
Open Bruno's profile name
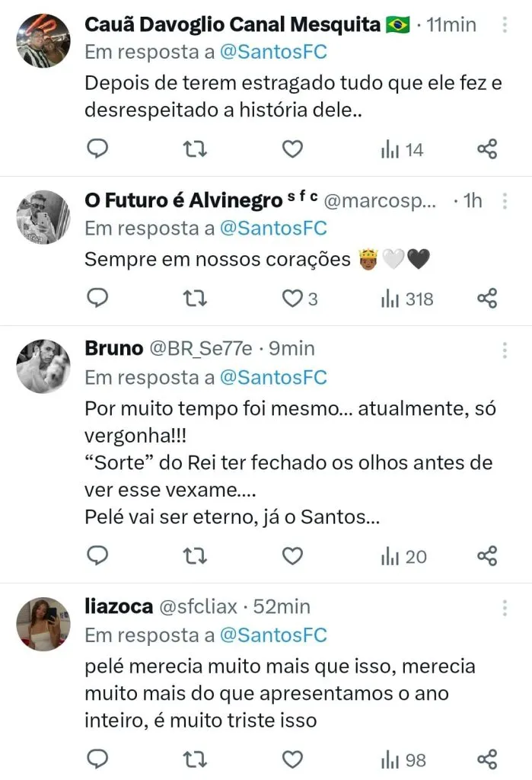point(113,349)
